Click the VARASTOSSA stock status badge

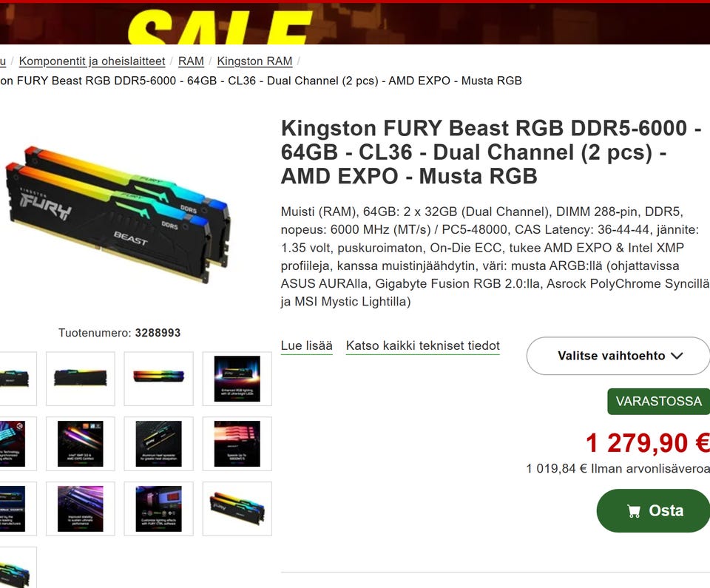[x=658, y=402]
